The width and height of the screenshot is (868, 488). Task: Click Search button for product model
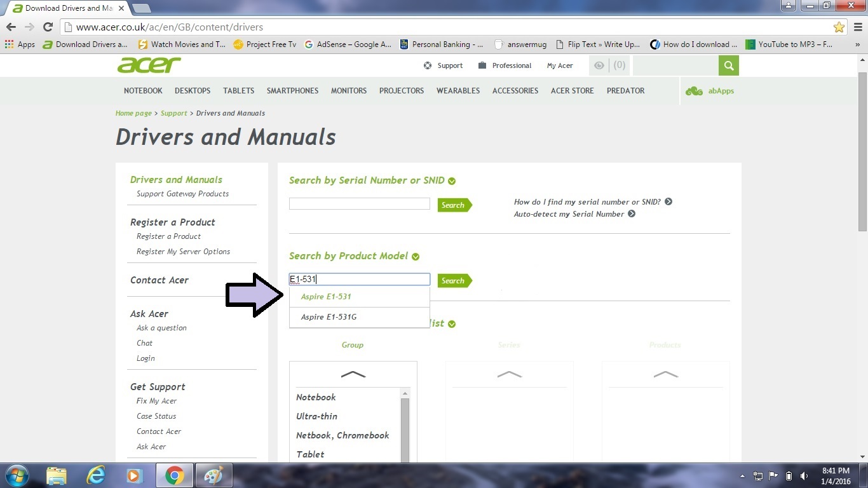454,280
